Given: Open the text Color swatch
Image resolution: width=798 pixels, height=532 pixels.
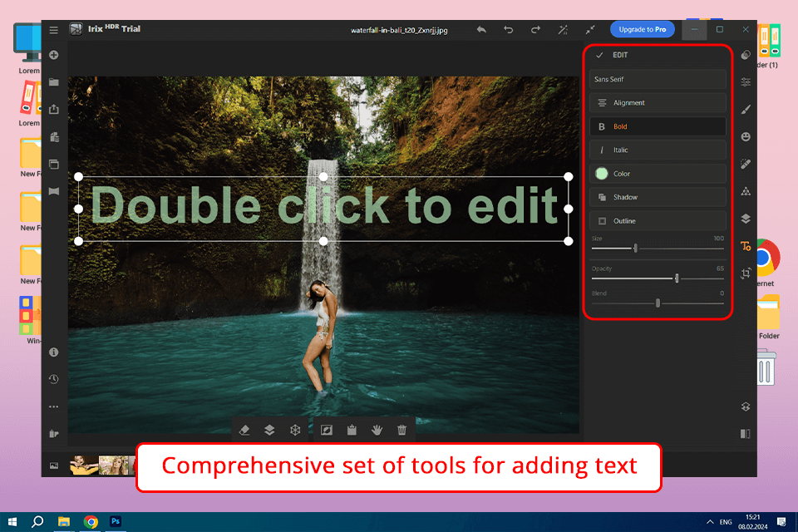Looking at the screenshot, I should click(x=602, y=174).
